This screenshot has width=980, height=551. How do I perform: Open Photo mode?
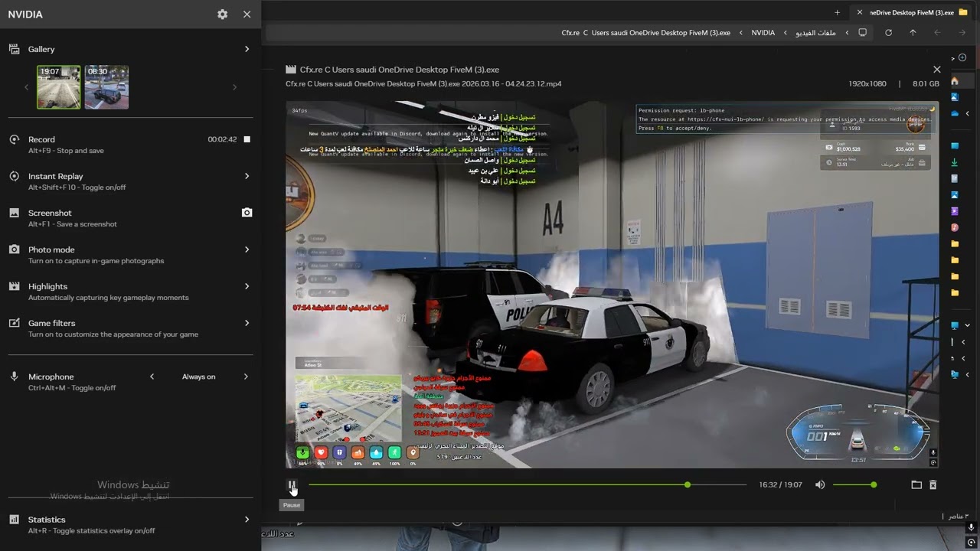pos(130,254)
